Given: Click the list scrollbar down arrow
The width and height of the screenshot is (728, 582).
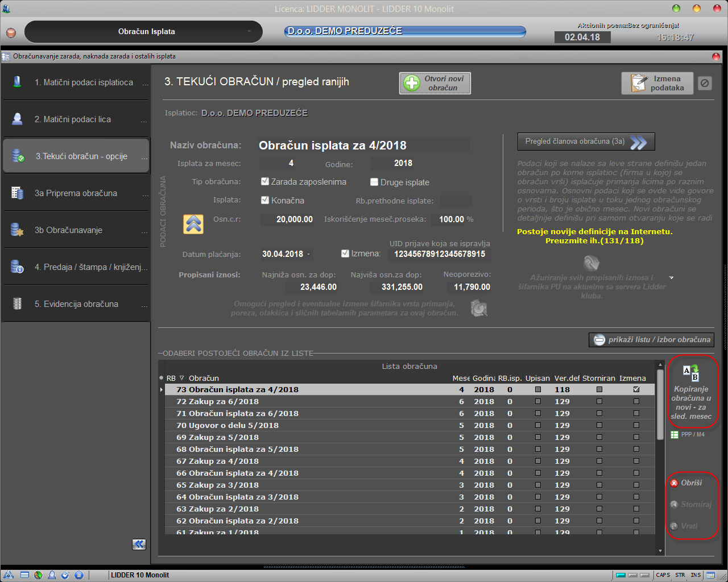Looking at the screenshot, I should (660, 551).
